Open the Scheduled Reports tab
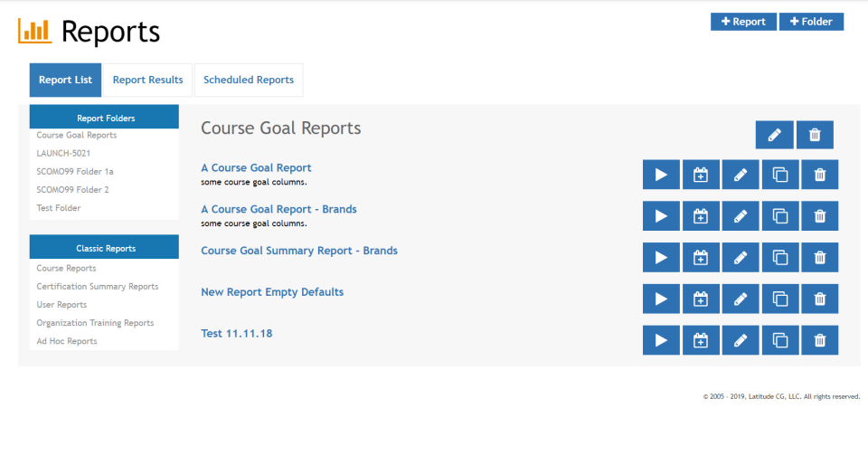Image resolution: width=868 pixels, height=456 pixels. tap(249, 80)
